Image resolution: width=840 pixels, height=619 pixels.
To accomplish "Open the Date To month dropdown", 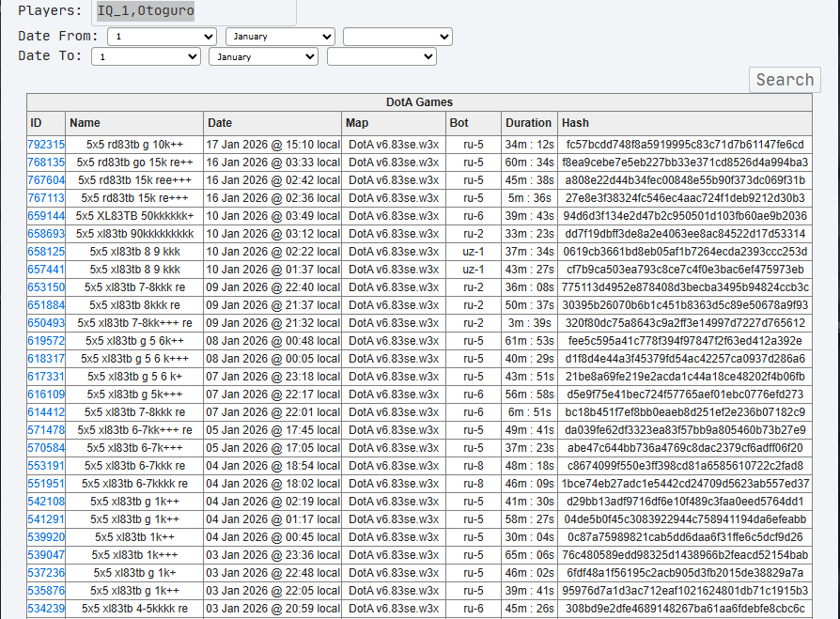I will pos(264,56).
